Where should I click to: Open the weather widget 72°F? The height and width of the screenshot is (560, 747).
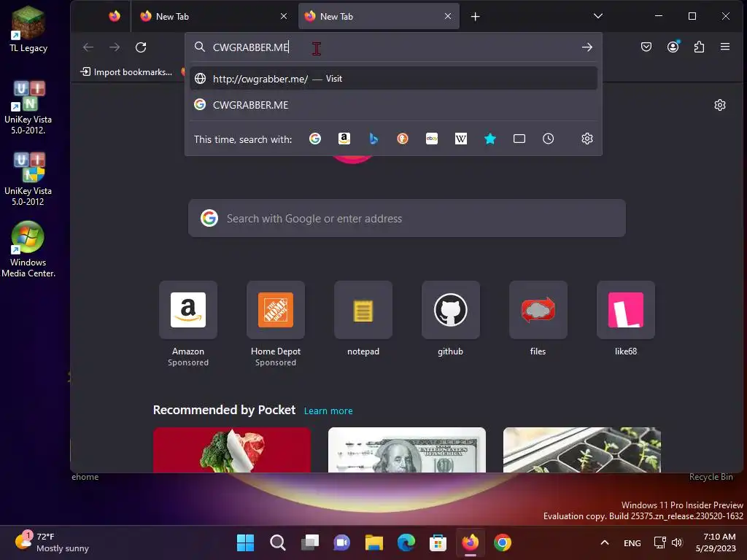(53, 542)
